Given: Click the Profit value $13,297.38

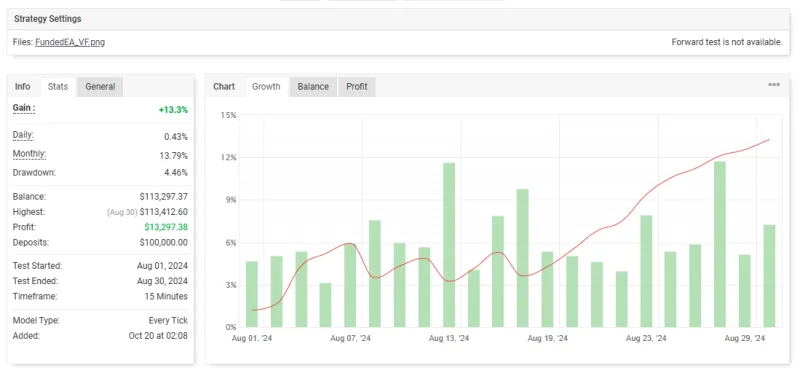Looking at the screenshot, I should (163, 227).
